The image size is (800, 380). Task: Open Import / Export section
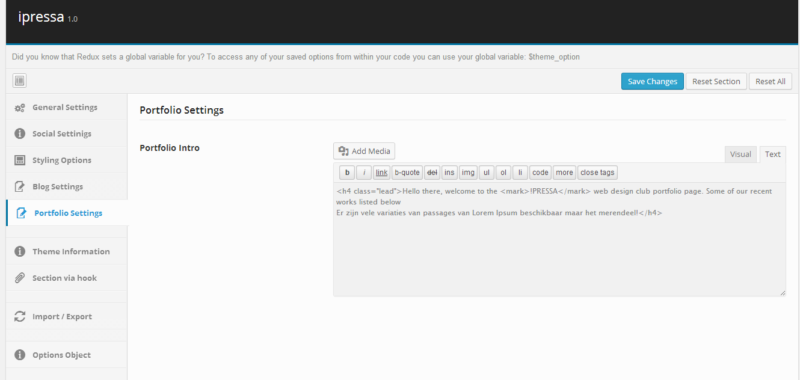(67, 316)
